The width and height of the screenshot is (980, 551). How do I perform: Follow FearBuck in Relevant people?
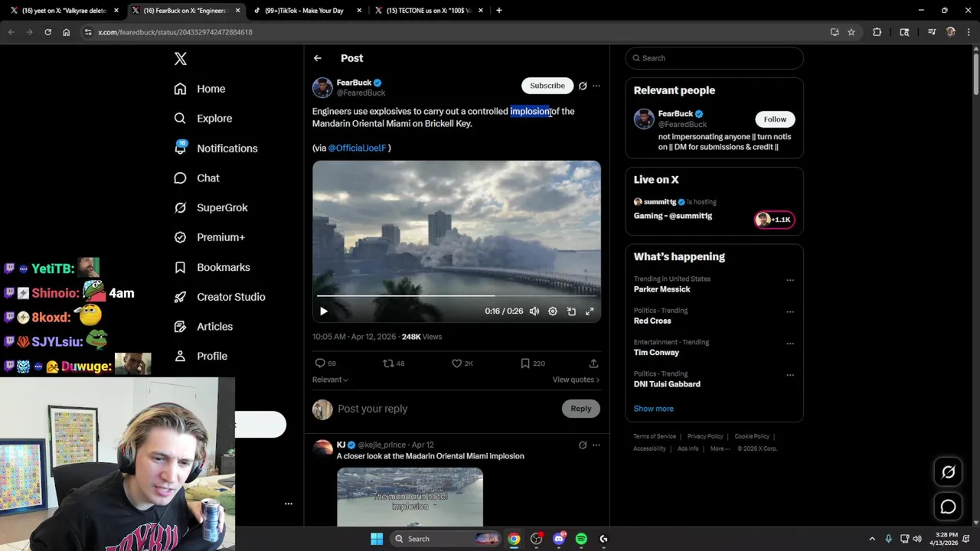click(775, 119)
